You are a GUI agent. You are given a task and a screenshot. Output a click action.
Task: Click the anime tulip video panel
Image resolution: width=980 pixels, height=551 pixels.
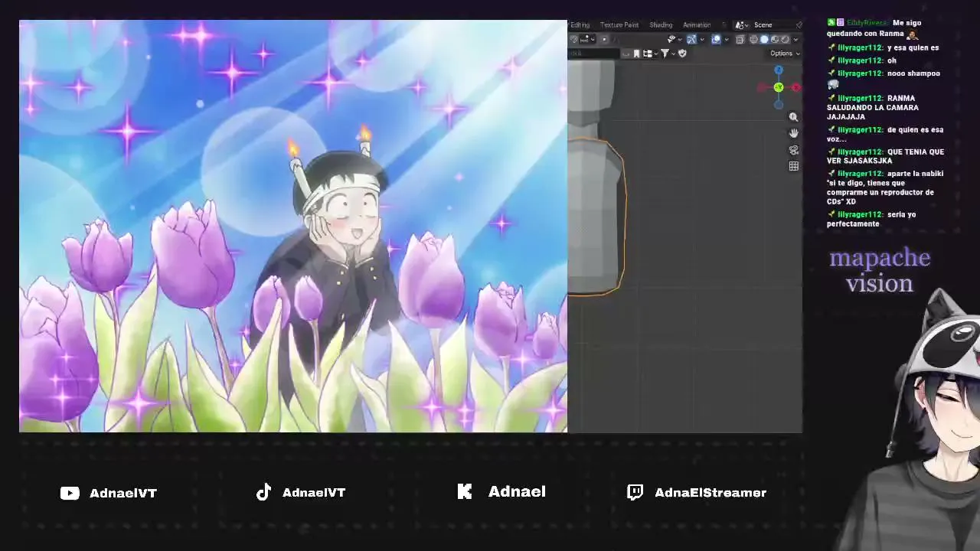point(293,227)
